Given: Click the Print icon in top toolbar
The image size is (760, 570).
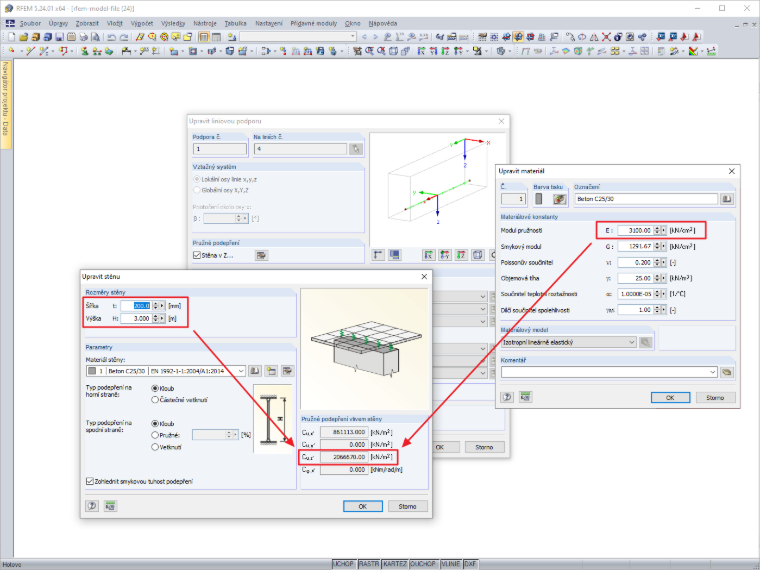Looking at the screenshot, I should pyautogui.click(x=83, y=37).
